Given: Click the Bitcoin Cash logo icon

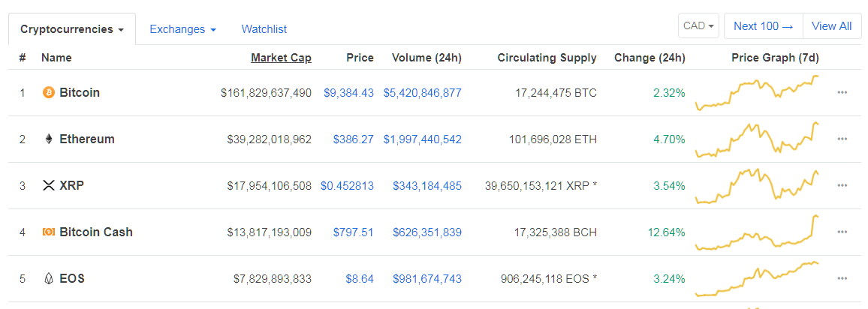Looking at the screenshot, I should [x=49, y=232].
